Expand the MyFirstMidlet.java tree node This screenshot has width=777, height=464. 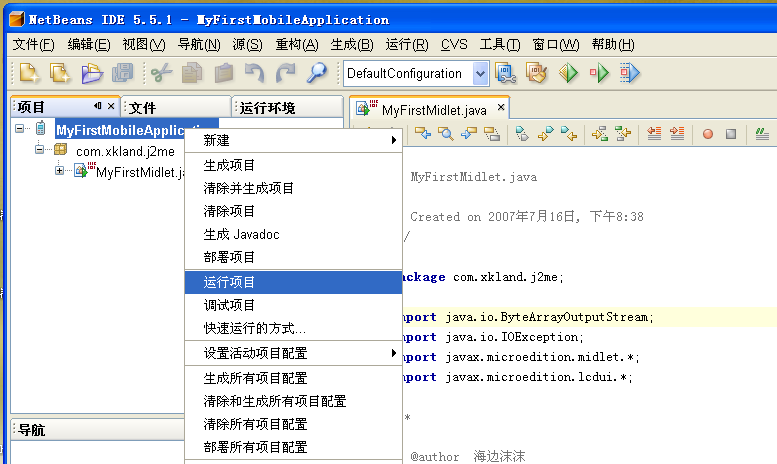pos(59,171)
